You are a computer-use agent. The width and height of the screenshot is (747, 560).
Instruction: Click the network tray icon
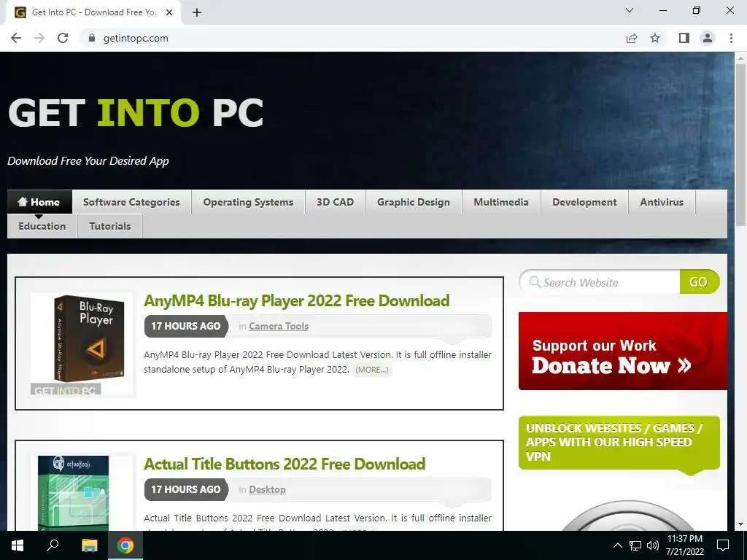(x=635, y=545)
